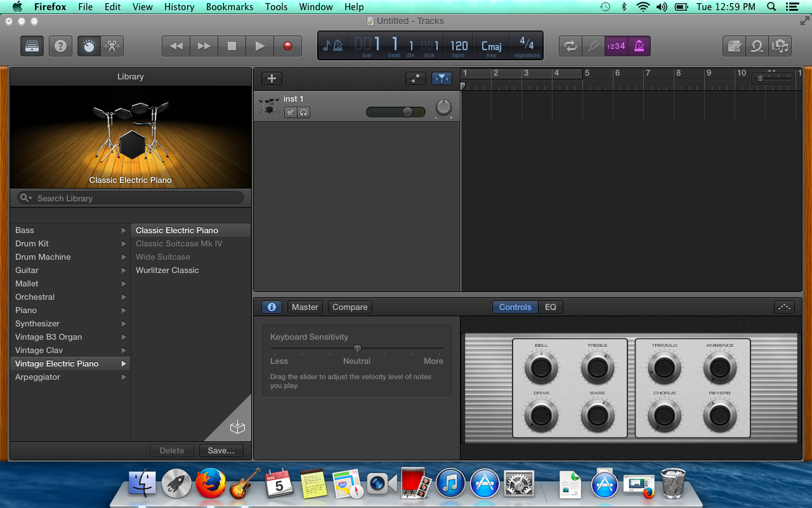Mute the inst 1 track
The image size is (812, 508).
(291, 112)
